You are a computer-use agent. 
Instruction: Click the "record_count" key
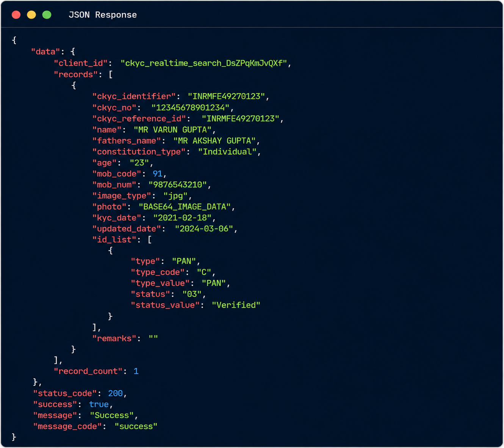click(88, 371)
